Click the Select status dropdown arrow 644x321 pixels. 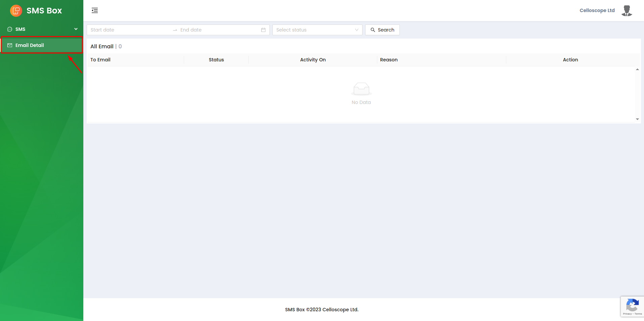[x=356, y=30]
